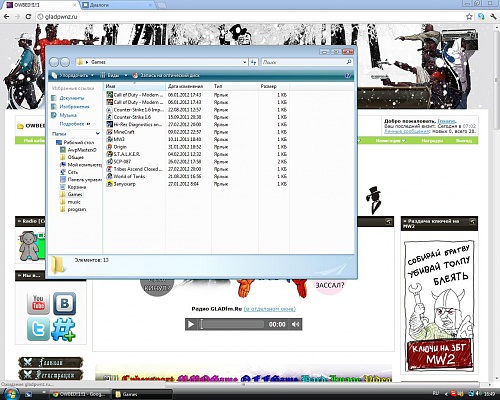The width and height of the screenshot is (500, 400).
Task: Select the Counter-Strike 1.6 shortcut icon
Action: [109, 117]
